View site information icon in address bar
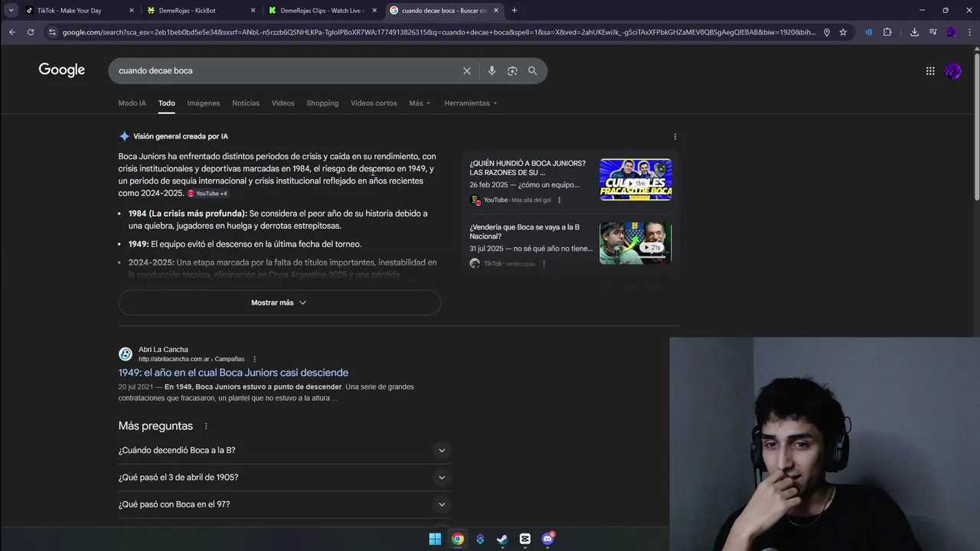980x551 pixels. [x=52, y=32]
